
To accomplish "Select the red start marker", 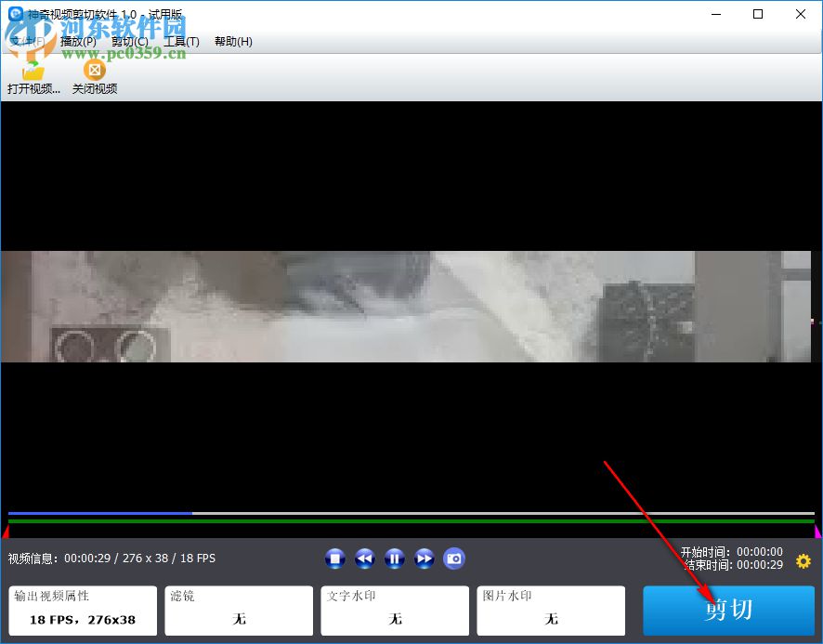I will point(6,531).
